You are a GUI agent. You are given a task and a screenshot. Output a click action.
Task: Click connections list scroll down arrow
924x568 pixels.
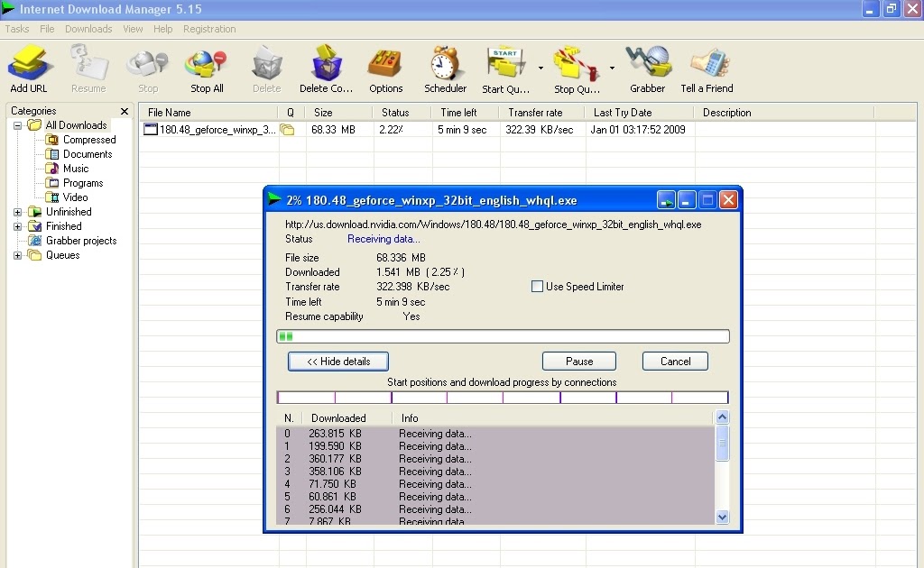[x=722, y=517]
